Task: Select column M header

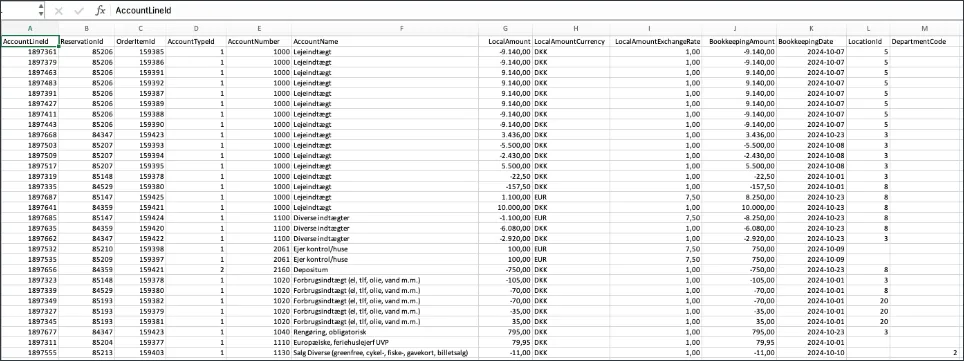Action: click(925, 28)
